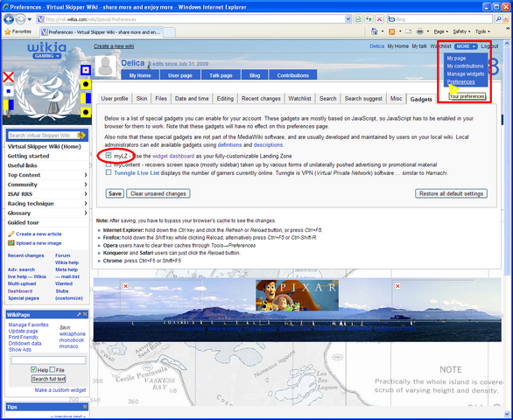Click the browser Forward arrow button
Image resolution: width=513 pixels, height=420 pixels.
tap(20, 19)
